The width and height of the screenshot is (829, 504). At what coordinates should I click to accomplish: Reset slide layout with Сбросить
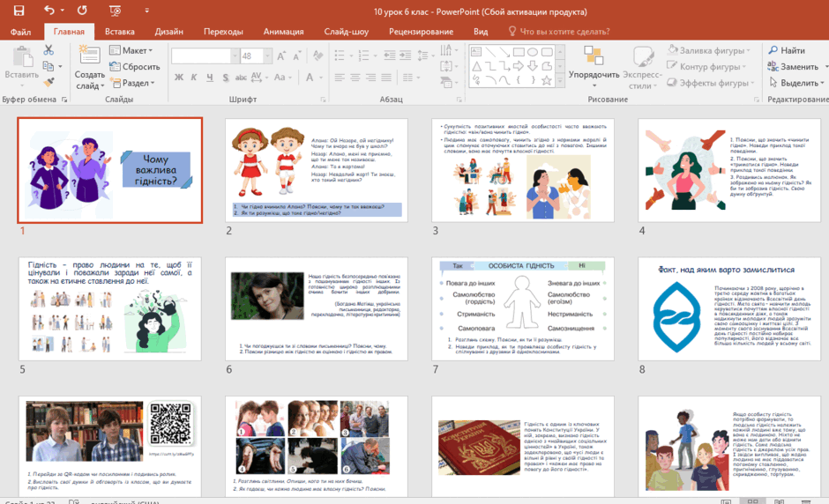coord(134,67)
